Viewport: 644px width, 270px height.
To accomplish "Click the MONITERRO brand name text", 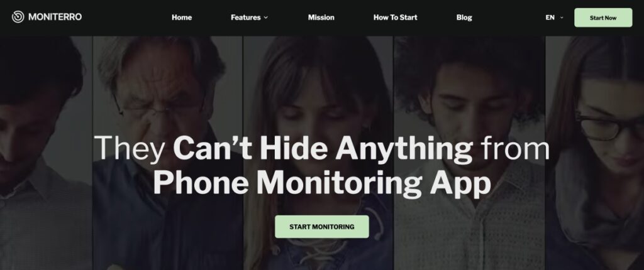I will (55, 17).
